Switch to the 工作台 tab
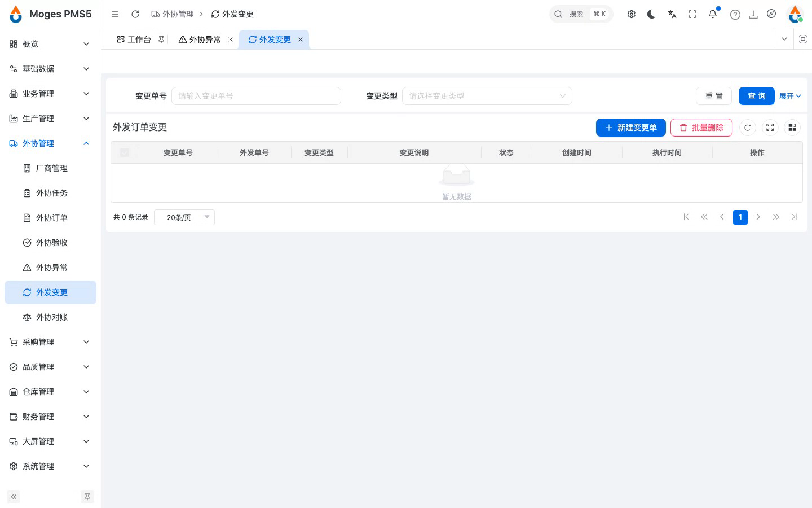 point(134,40)
